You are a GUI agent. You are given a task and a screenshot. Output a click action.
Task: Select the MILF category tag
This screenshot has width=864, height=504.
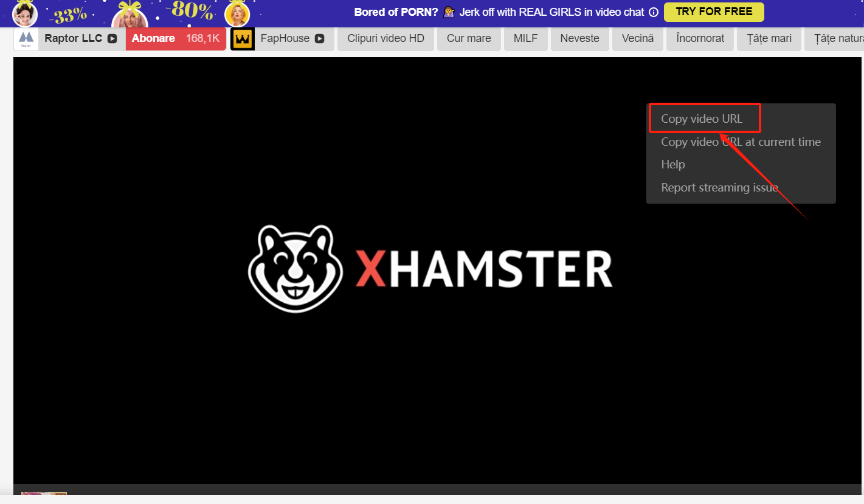tap(525, 38)
